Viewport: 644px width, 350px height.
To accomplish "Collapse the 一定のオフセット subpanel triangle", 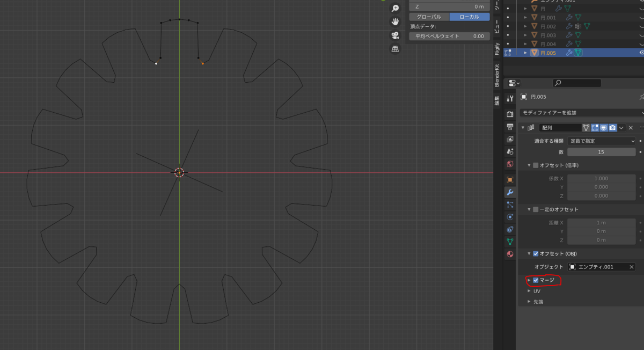I will click(529, 209).
